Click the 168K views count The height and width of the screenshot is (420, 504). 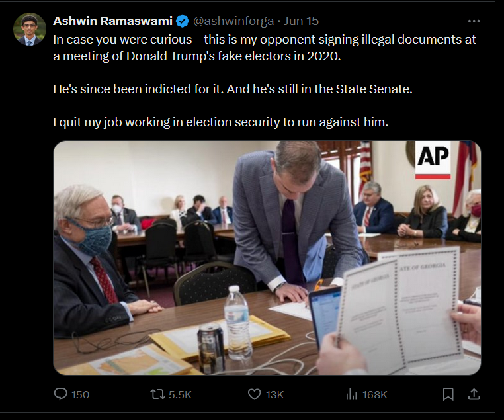click(375, 394)
